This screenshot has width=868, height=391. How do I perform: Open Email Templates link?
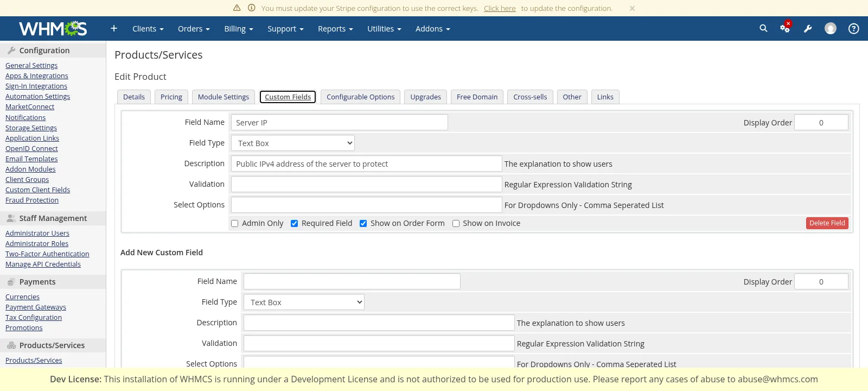click(31, 159)
